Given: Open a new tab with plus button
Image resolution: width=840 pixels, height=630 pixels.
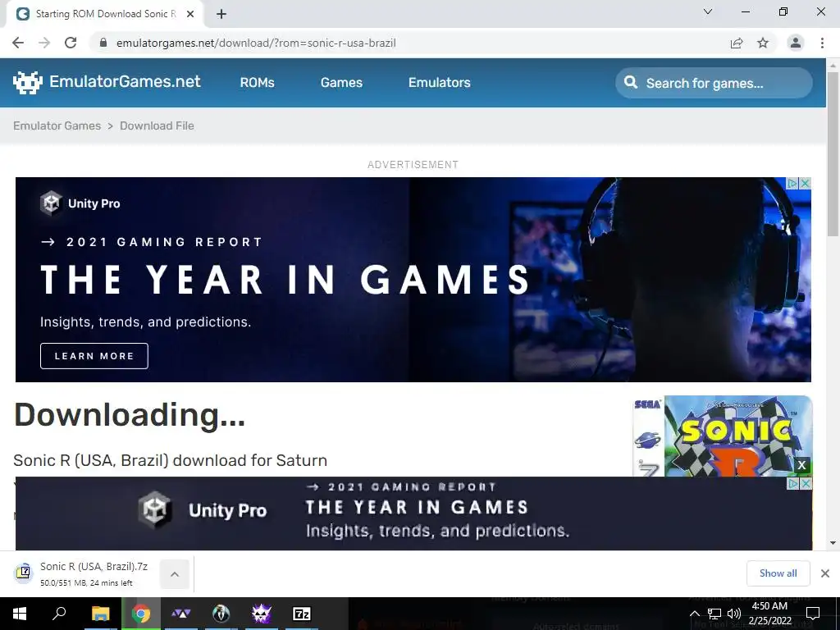Looking at the screenshot, I should coord(221,14).
